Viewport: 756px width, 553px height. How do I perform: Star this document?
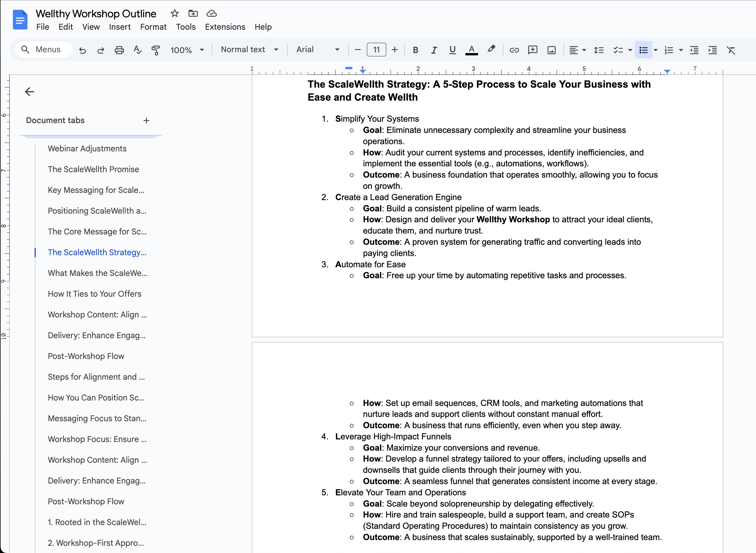pos(174,13)
